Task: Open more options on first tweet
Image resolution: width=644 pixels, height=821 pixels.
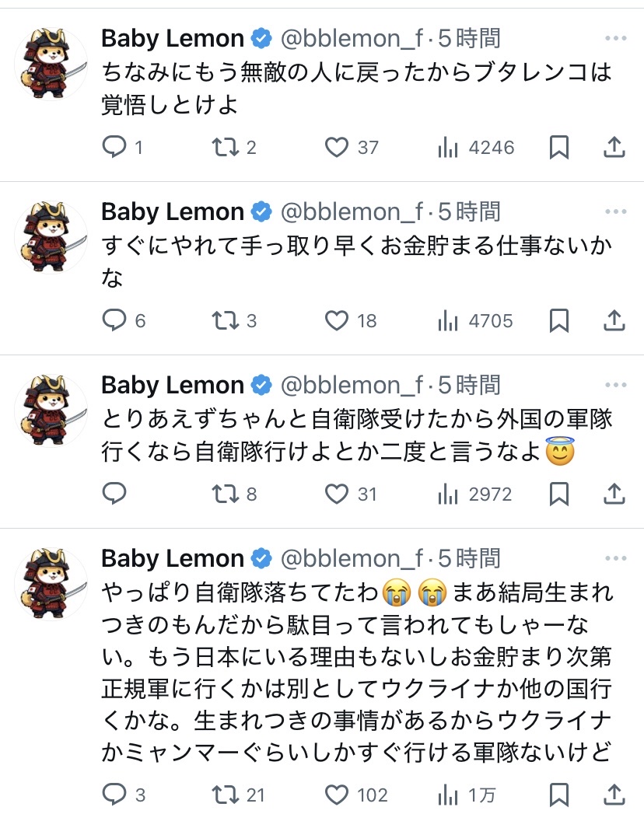Action: pos(615,38)
